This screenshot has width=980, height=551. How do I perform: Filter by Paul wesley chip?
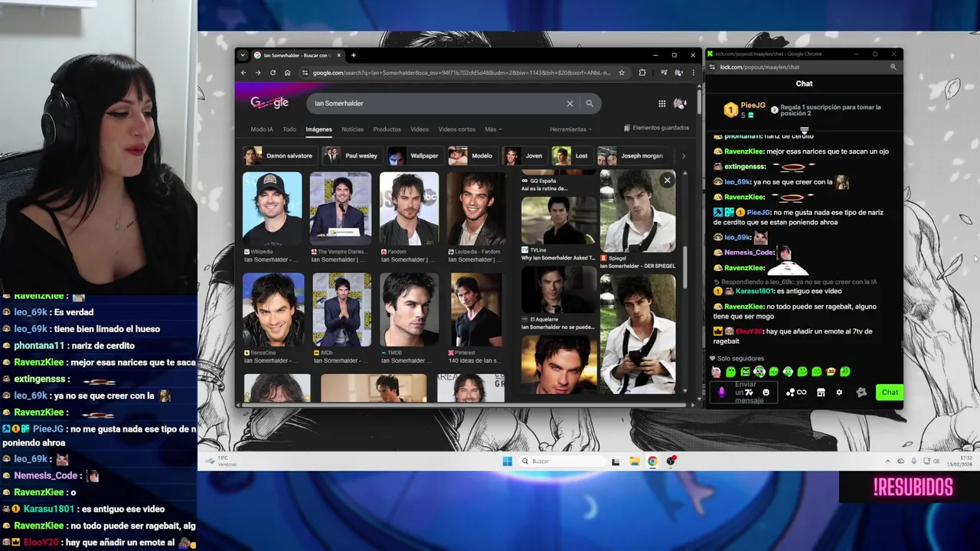point(351,156)
